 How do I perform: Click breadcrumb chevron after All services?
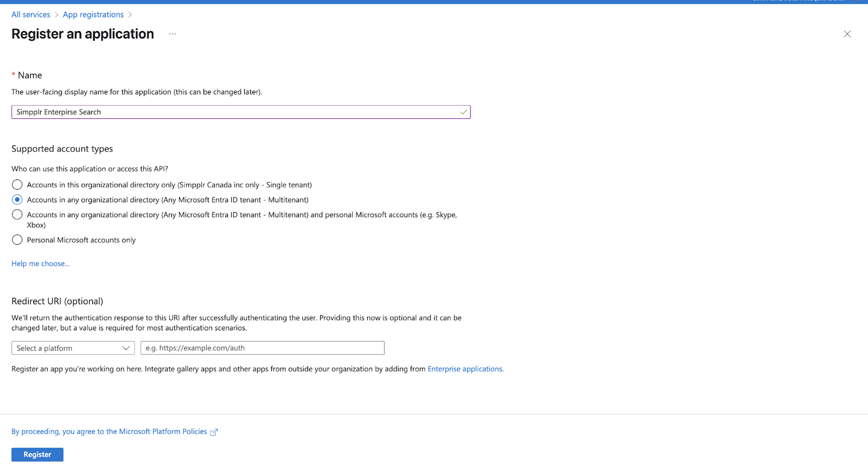tap(56, 15)
